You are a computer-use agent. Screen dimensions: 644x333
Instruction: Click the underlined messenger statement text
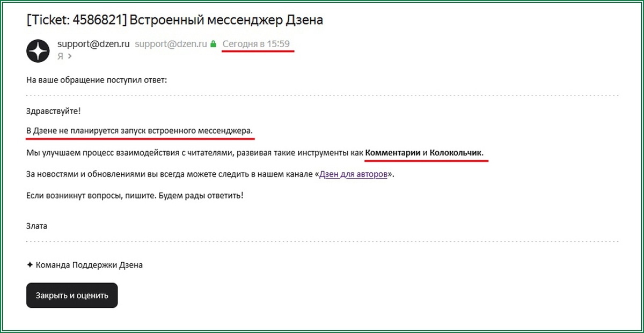[140, 130]
